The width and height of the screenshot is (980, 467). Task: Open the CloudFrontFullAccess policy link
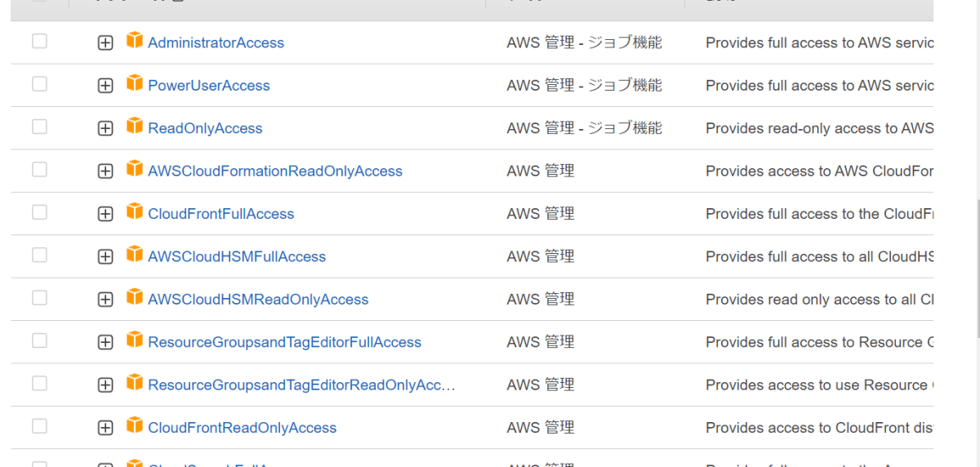point(220,214)
